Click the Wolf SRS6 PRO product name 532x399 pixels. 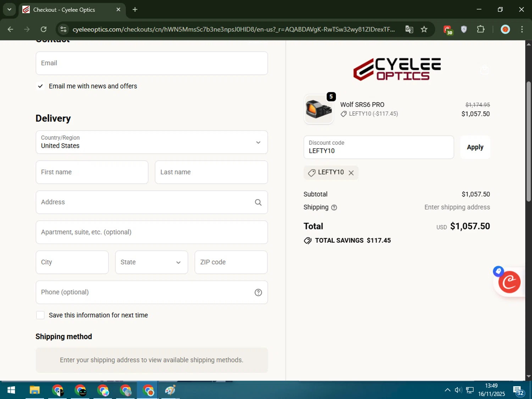pyautogui.click(x=362, y=105)
